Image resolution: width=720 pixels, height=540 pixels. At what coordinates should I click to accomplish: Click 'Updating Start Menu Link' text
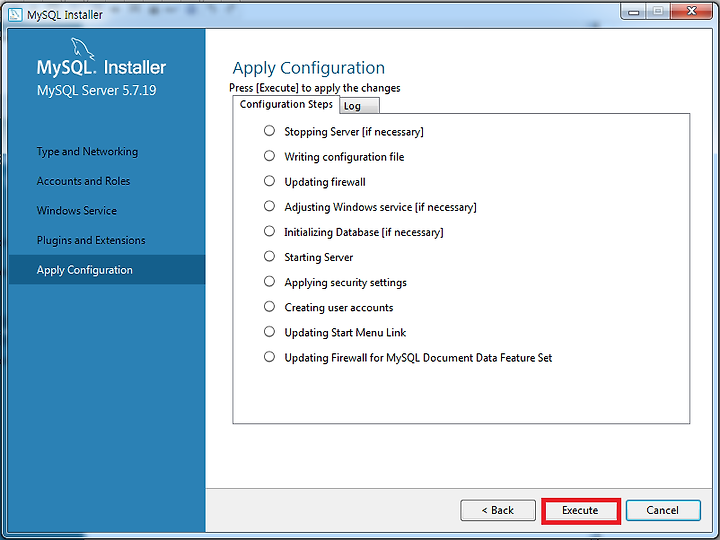pyautogui.click(x=345, y=332)
